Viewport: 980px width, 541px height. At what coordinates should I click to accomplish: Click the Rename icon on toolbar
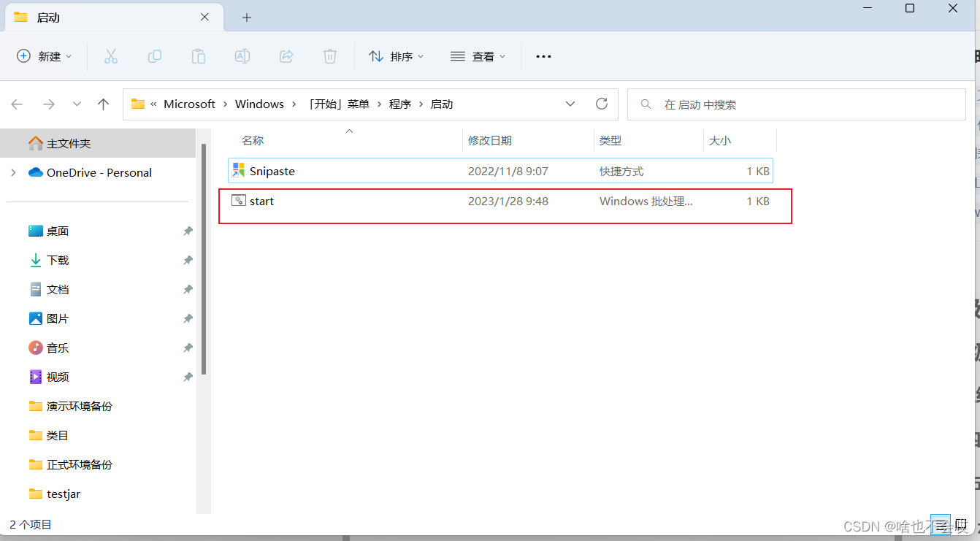click(242, 56)
